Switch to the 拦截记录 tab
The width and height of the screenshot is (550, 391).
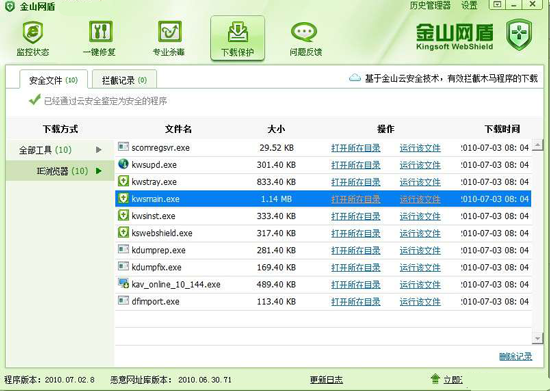click(124, 80)
